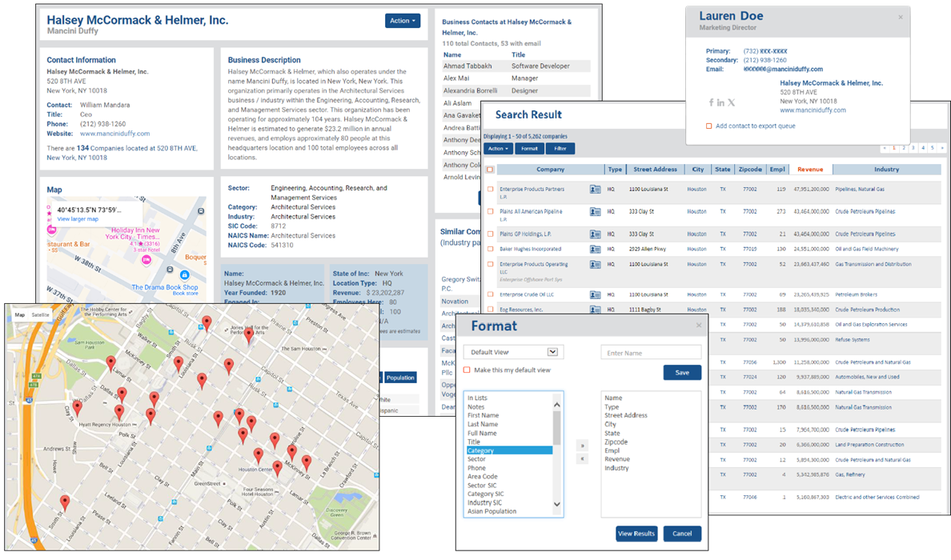Screen dimensions: 951x560
Task: Click View larger map link
Action: coord(78,219)
